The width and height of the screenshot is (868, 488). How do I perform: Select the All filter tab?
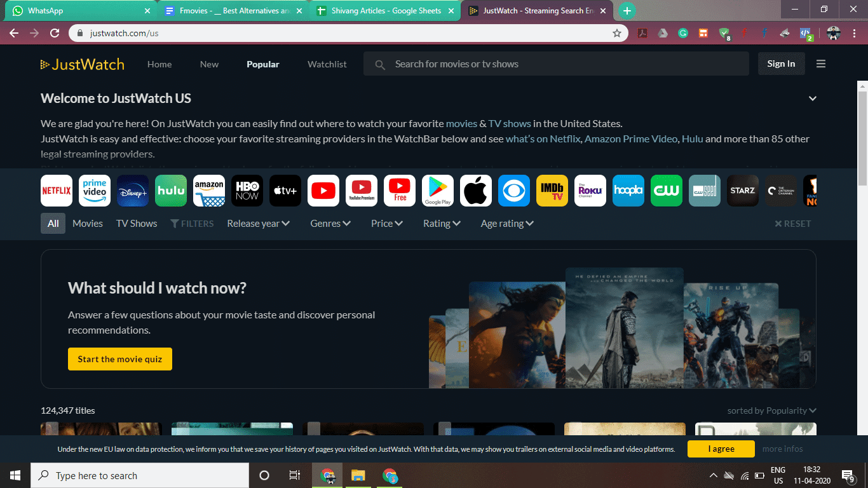(x=53, y=224)
